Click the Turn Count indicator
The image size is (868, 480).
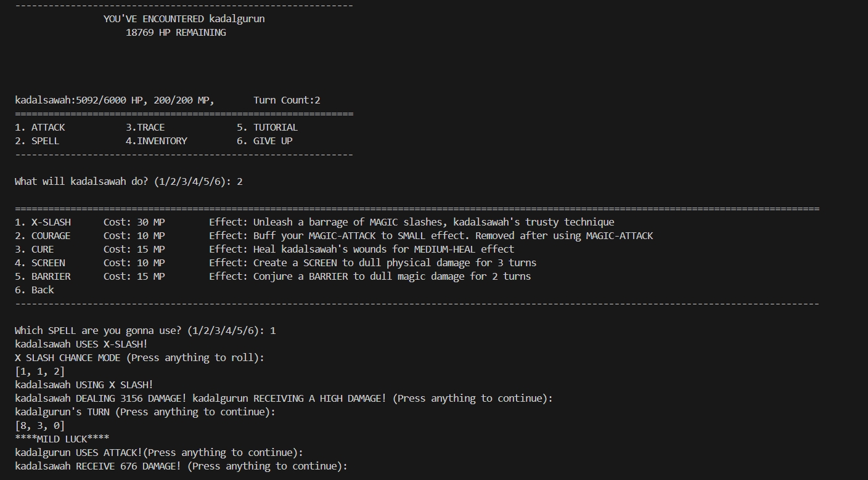point(287,100)
